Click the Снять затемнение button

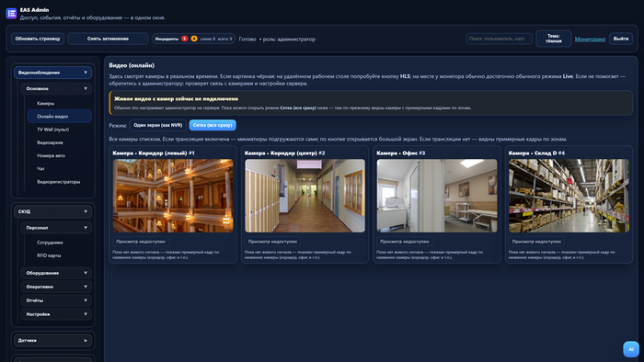coord(108,39)
